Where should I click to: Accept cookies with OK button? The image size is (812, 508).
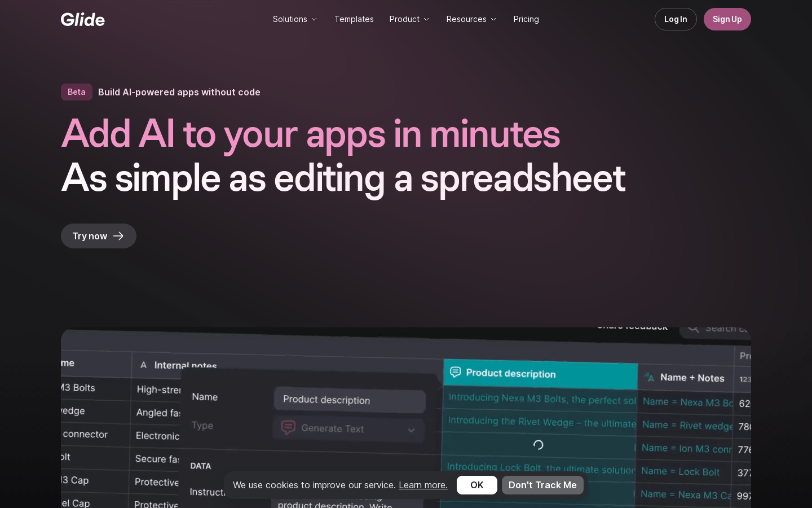point(477,485)
